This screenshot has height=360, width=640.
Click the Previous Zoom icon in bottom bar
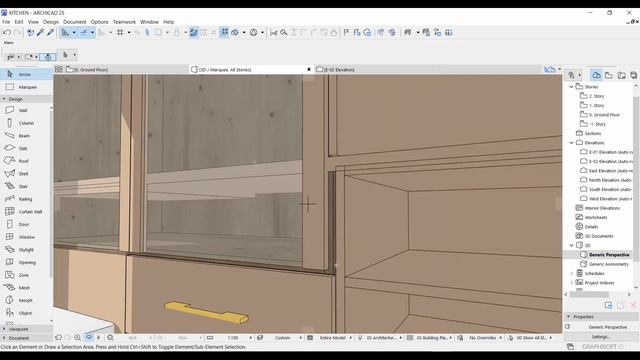click(58, 338)
